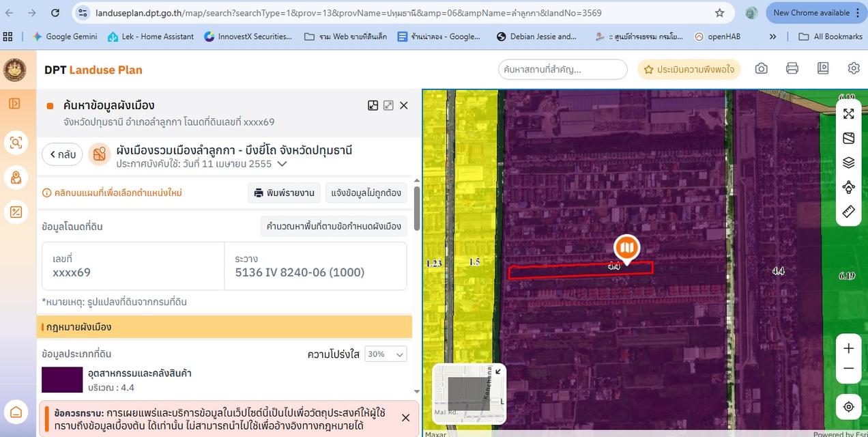868x437 pixels.
Task: Open the user manual book icon
Action: (823, 69)
